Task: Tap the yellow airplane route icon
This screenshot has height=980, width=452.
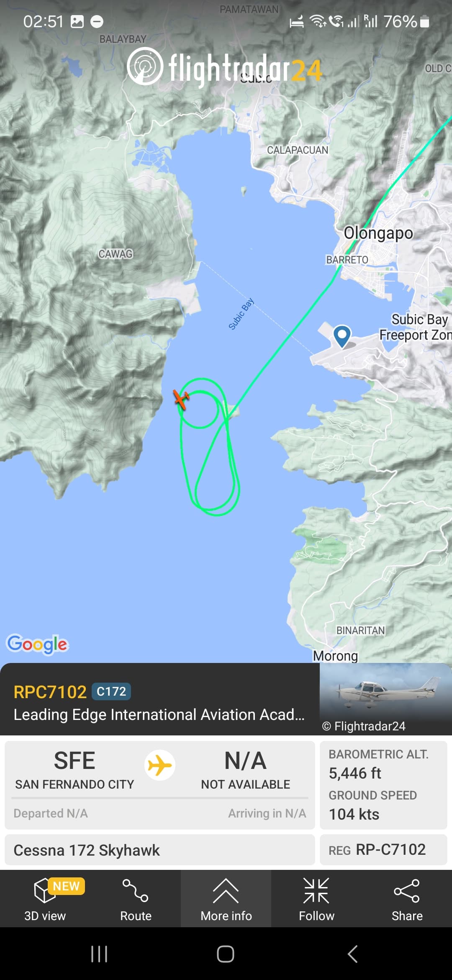Action: point(160,765)
